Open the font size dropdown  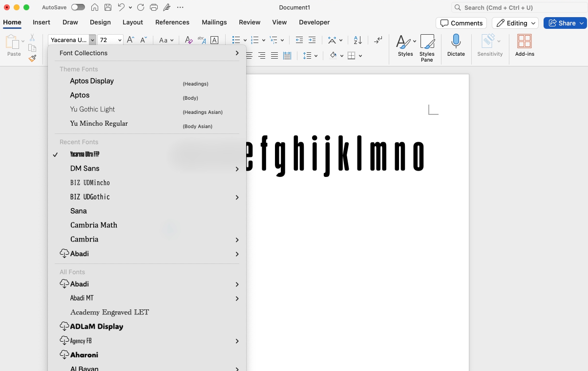(x=120, y=40)
